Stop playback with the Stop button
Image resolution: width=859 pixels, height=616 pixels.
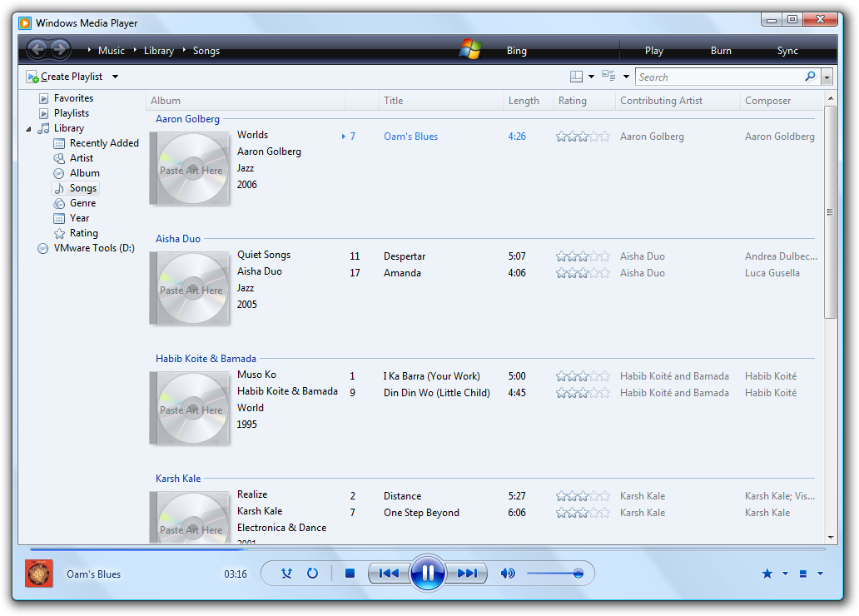tap(350, 574)
